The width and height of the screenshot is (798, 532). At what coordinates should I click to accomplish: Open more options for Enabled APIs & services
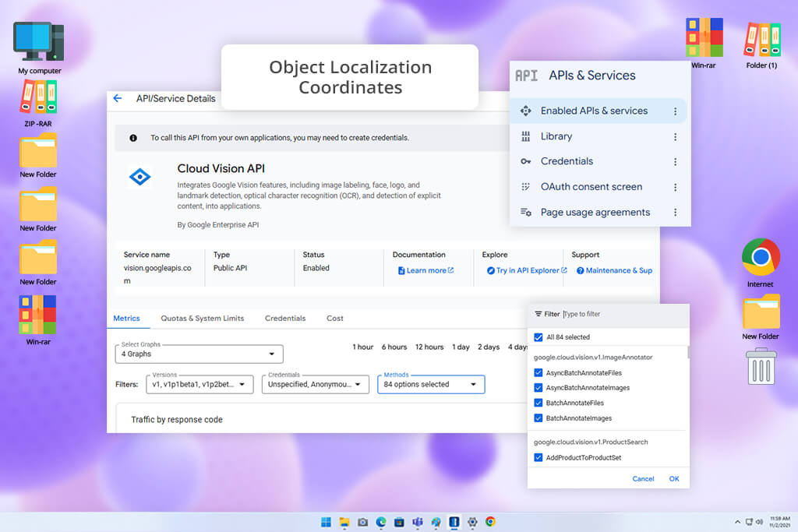[x=676, y=111]
